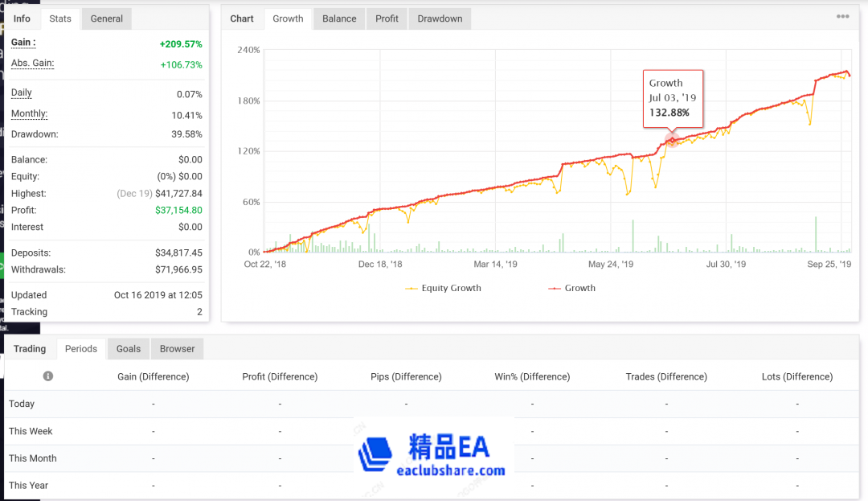
Task: Open the Drawdown chart tab
Action: tap(439, 18)
